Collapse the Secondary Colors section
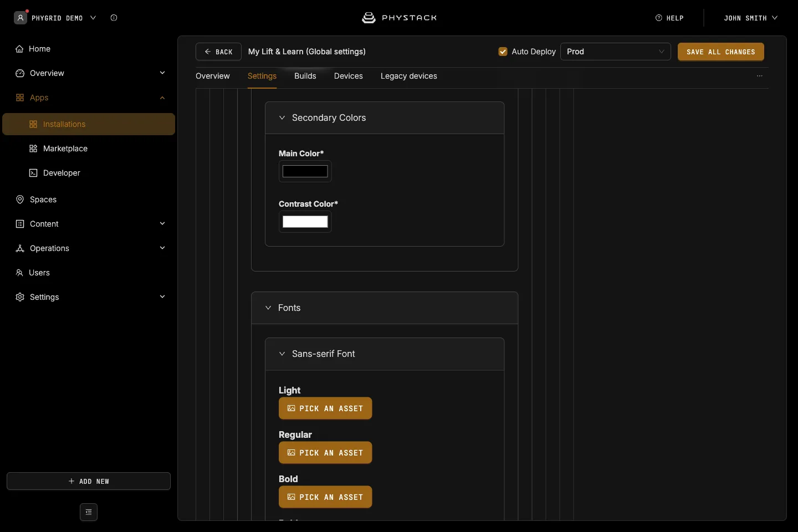Viewport: 798px width, 532px height. coord(282,117)
